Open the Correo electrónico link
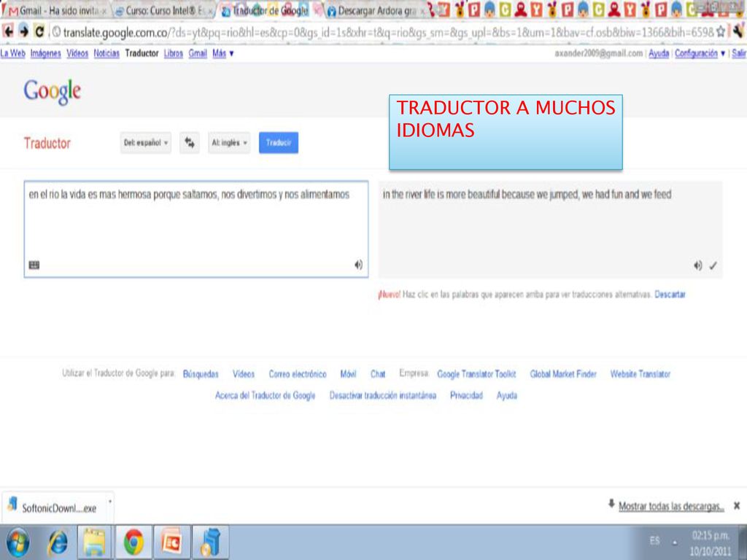The width and height of the screenshot is (747, 560). tap(298, 374)
